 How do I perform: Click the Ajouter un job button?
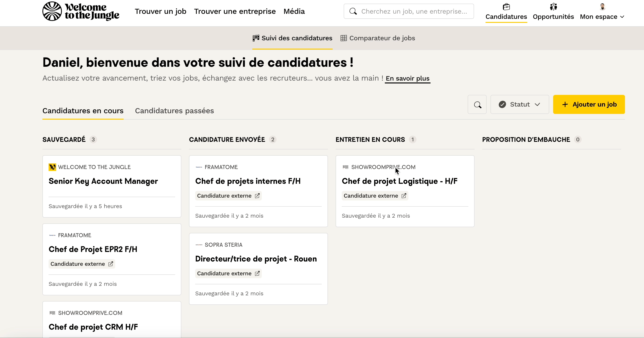point(589,105)
